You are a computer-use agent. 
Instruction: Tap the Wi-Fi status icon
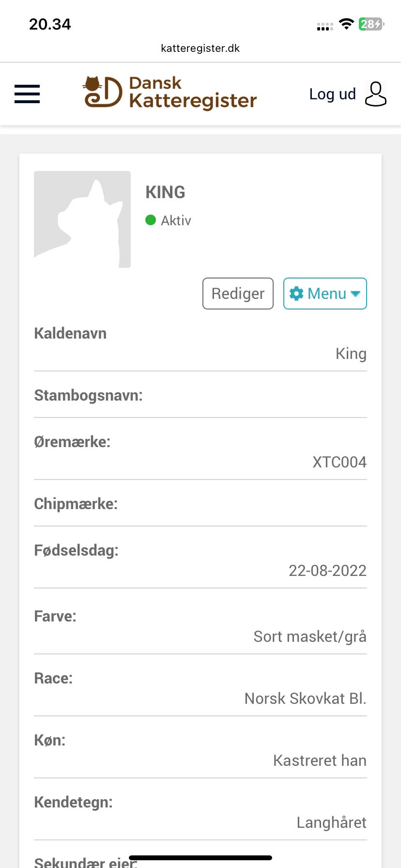tap(346, 24)
